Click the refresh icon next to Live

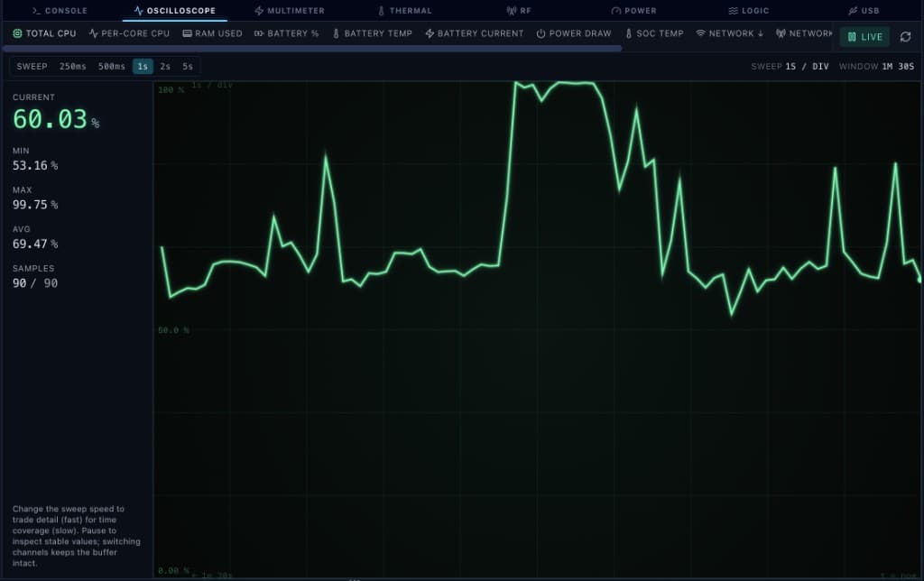pyautogui.click(x=905, y=36)
